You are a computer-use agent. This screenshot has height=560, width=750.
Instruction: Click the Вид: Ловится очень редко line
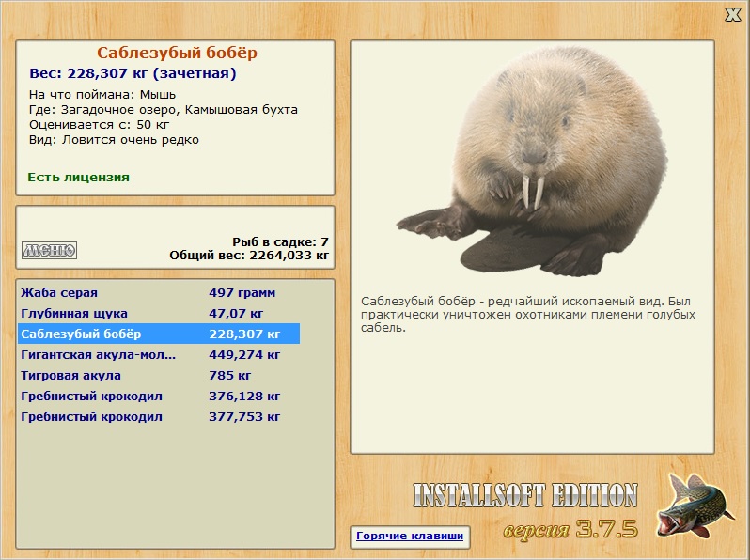pos(114,140)
